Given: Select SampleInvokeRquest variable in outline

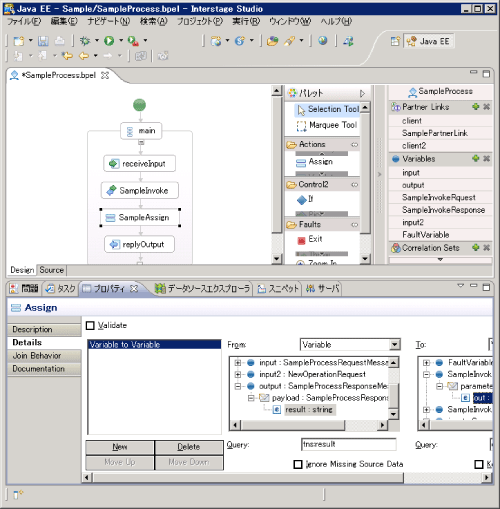Looking at the screenshot, I should (439, 197).
